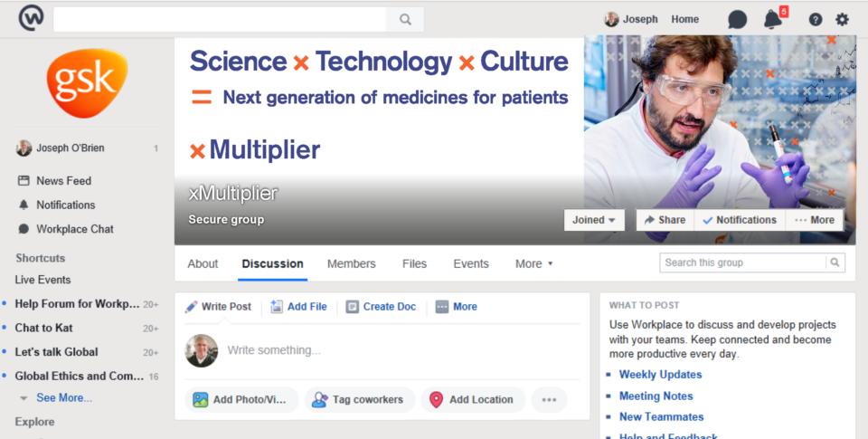Open the Members tab
Screen dimensions: 868x439
352,263
